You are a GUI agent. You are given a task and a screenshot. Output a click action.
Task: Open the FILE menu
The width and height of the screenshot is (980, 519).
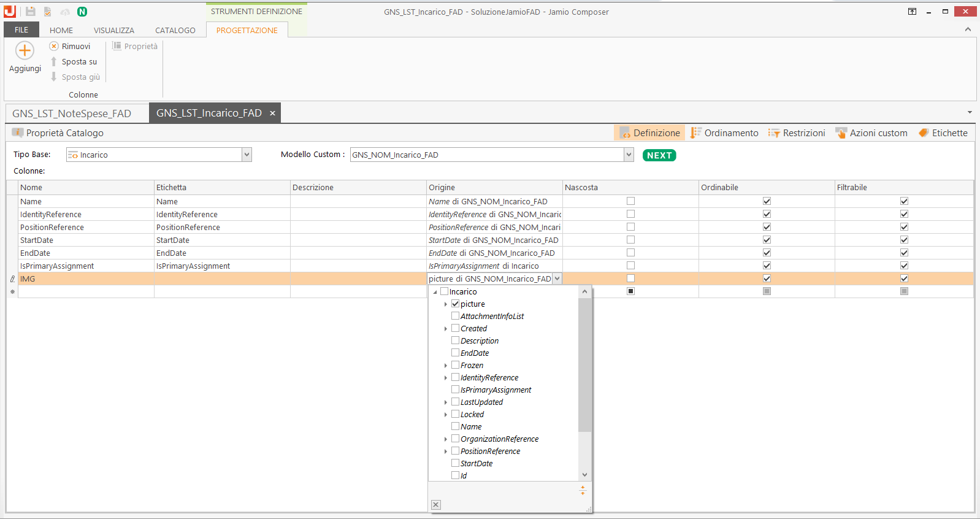21,30
